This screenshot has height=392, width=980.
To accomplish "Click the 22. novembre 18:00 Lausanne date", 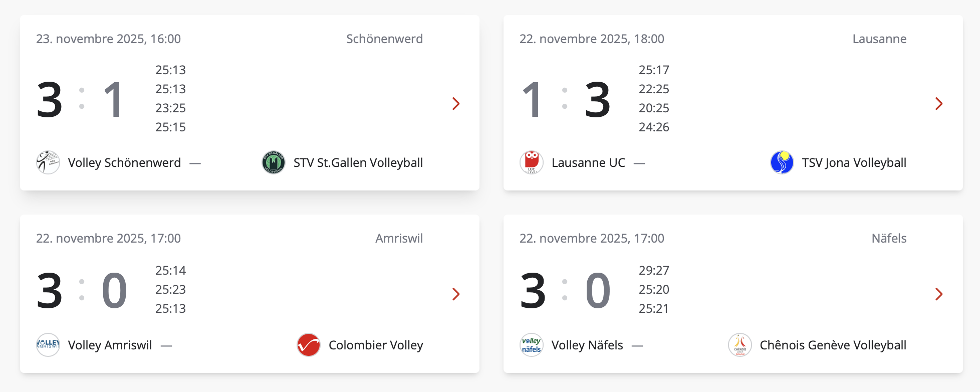I will pos(592,39).
